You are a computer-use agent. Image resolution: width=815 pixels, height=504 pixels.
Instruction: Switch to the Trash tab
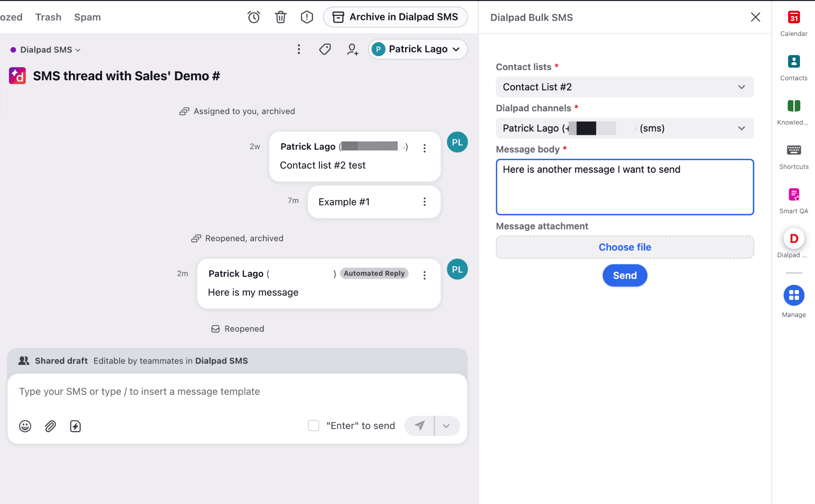pyautogui.click(x=48, y=17)
